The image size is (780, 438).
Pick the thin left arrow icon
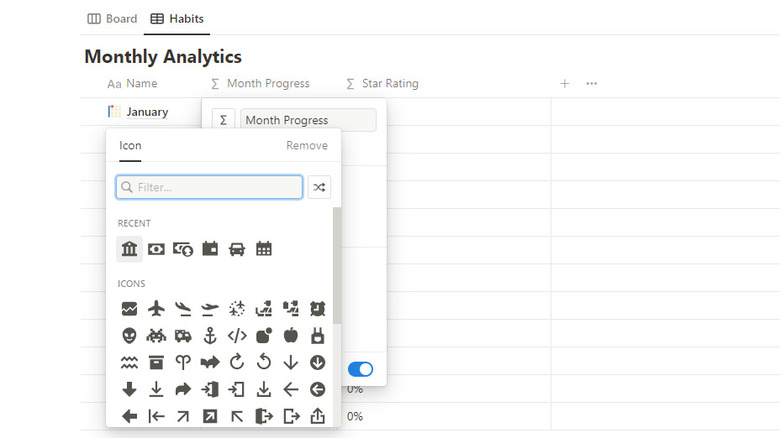tap(291, 389)
